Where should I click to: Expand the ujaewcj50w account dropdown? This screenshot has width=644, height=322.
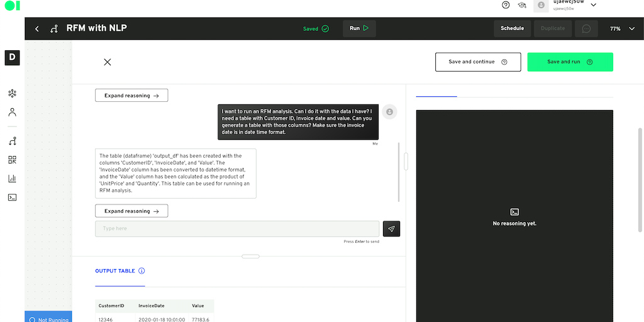coord(593,5)
